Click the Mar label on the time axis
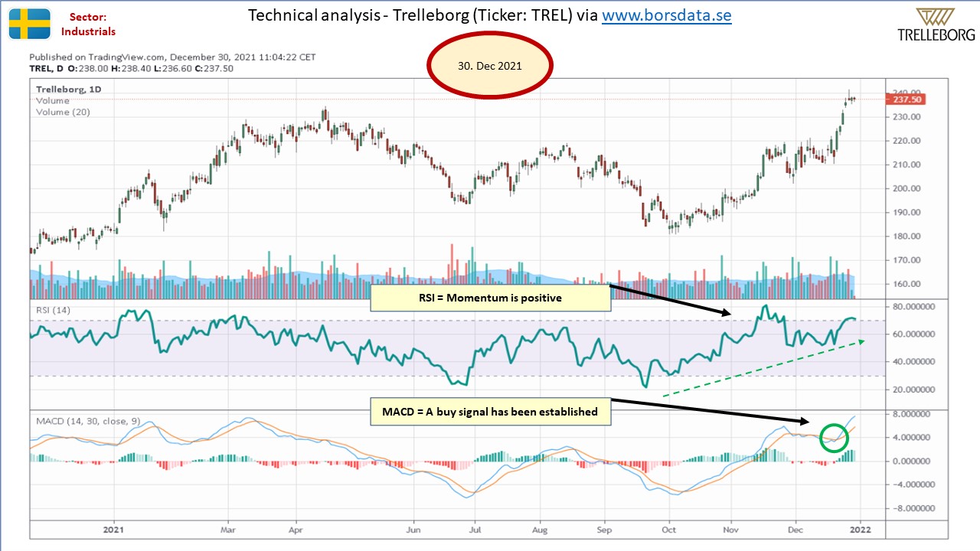Image resolution: width=980 pixels, height=551 pixels. 227,529
